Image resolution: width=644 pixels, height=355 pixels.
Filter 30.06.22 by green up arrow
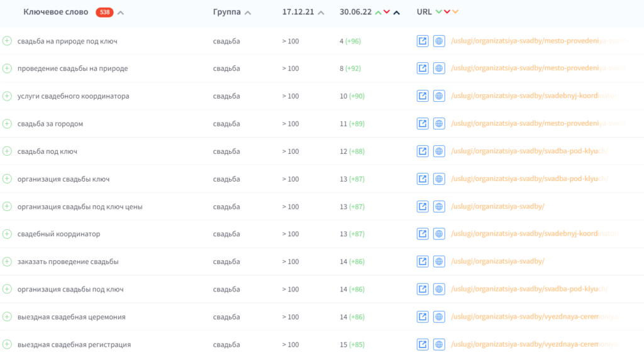click(x=378, y=13)
